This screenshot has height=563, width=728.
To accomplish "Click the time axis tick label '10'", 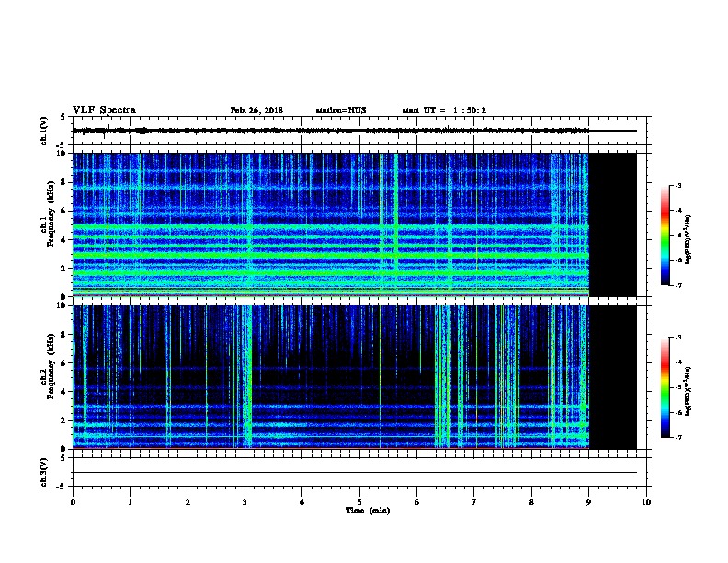I will pyautogui.click(x=646, y=501).
